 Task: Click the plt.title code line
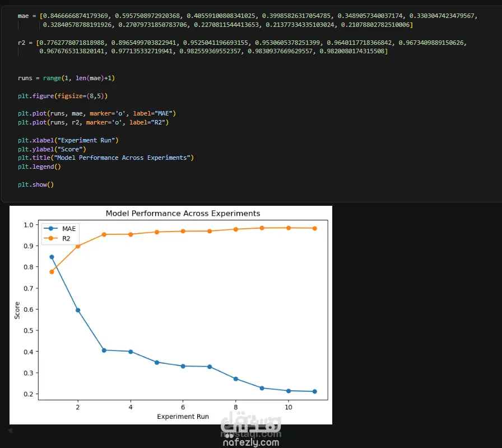[x=106, y=158]
